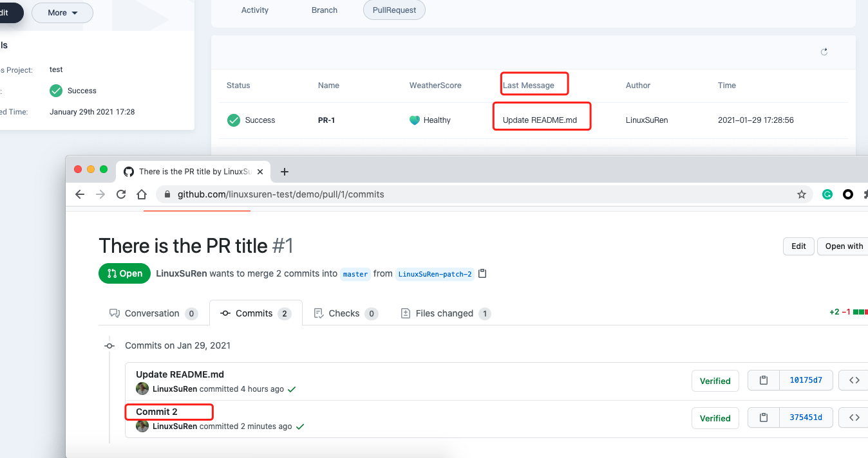The width and height of the screenshot is (868, 458).
Task: Copy SHA for commit 10175d7
Action: coord(764,381)
